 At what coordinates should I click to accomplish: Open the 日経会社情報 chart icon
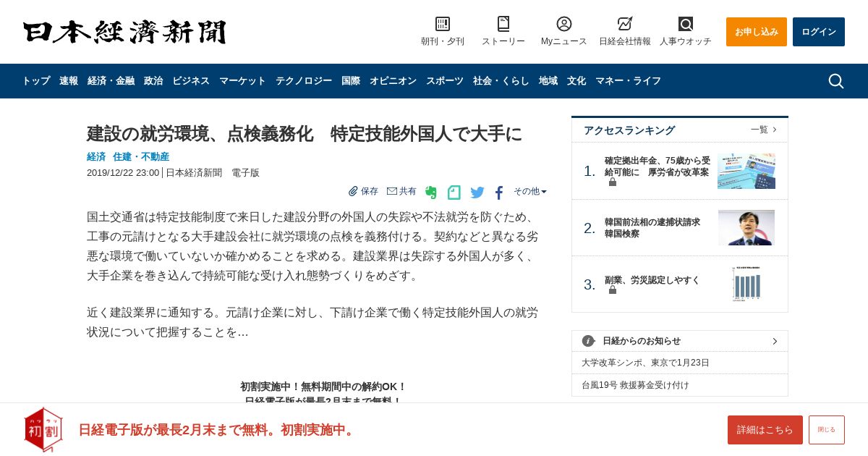pos(625,24)
